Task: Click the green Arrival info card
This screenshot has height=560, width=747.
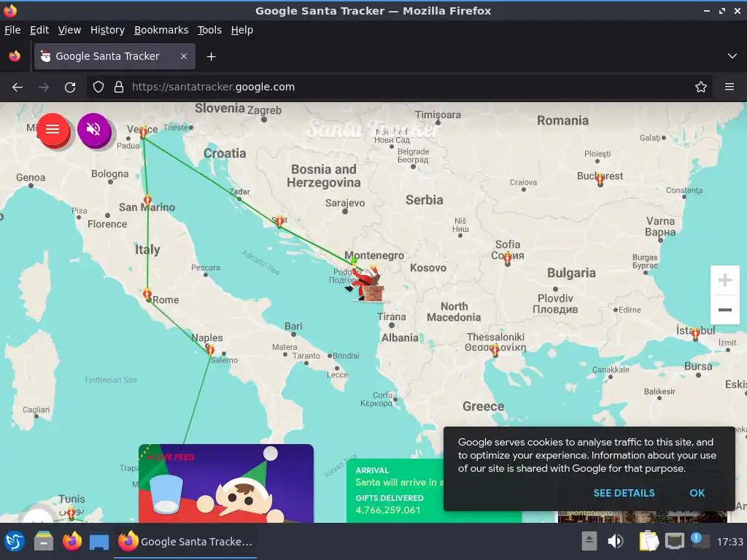Action: tap(395, 491)
